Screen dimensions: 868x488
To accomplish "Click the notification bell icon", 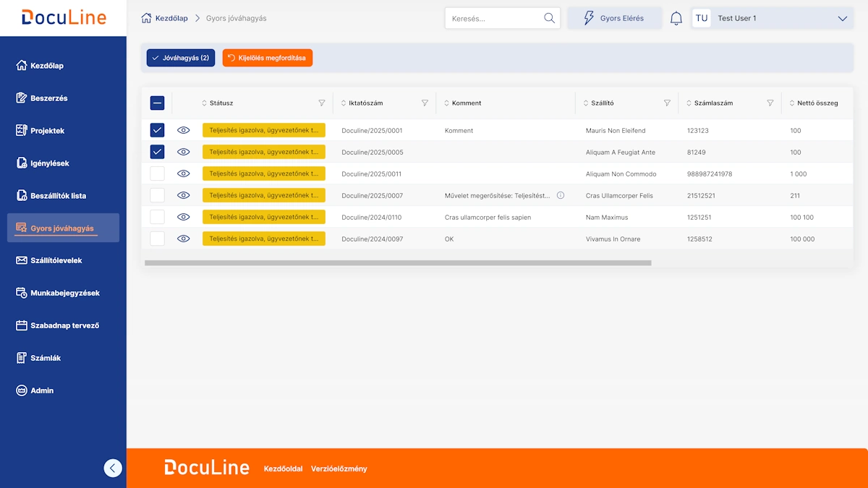I will pos(676,19).
